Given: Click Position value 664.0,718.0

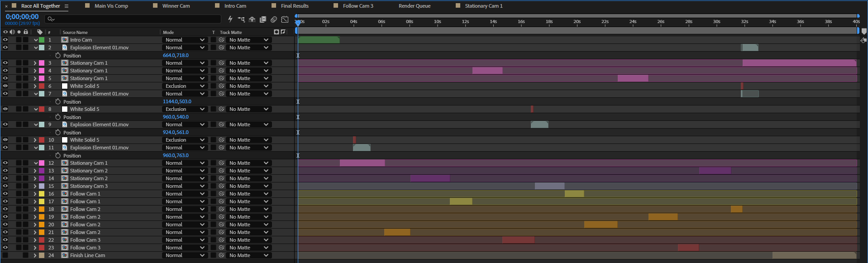Looking at the screenshot, I should point(176,55).
